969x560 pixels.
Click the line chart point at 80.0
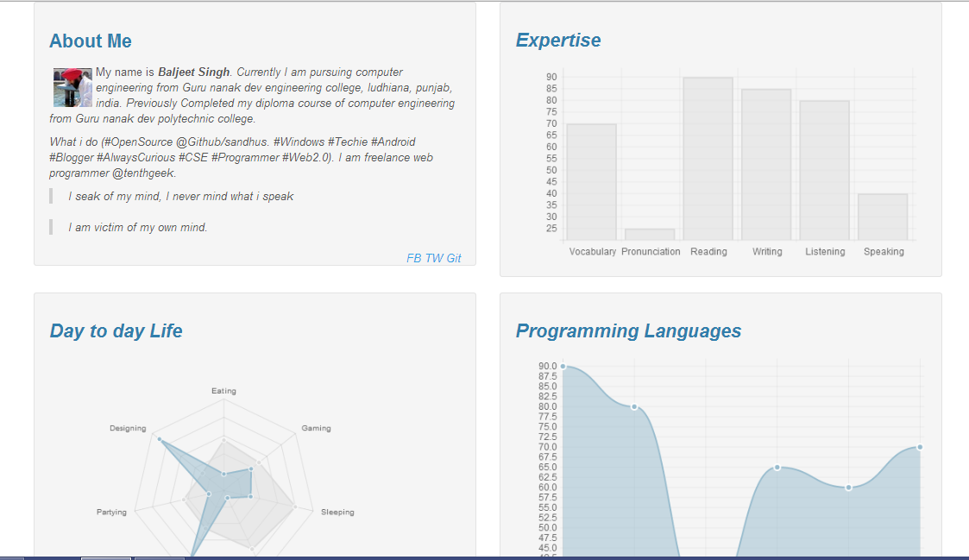click(634, 406)
